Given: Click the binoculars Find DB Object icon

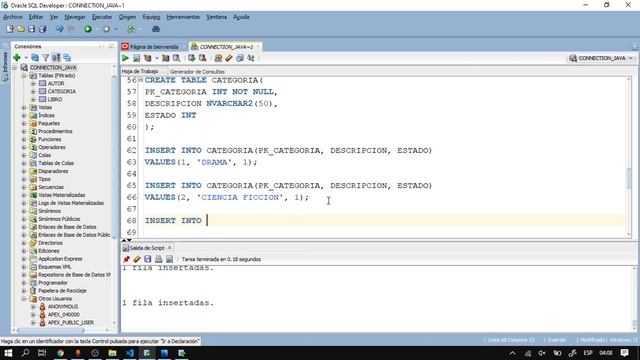Looking at the screenshot, I should (x=156, y=29).
